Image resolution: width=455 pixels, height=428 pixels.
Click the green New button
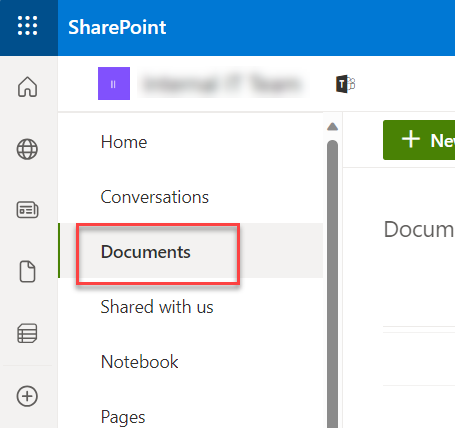pos(419,140)
